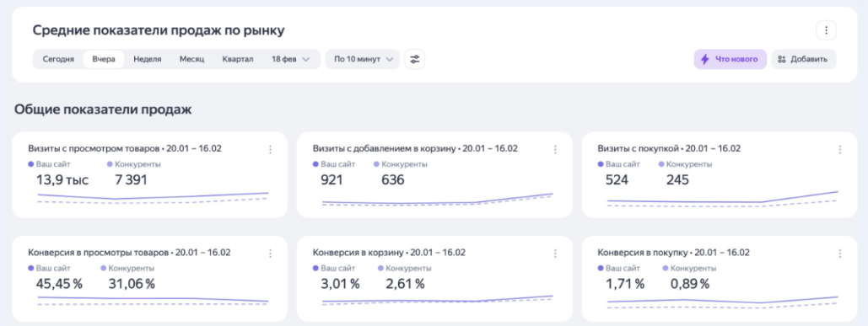This screenshot has width=868, height=326.
Task: Click the Общие показатели продаж heading
Action: pyautogui.click(x=103, y=110)
